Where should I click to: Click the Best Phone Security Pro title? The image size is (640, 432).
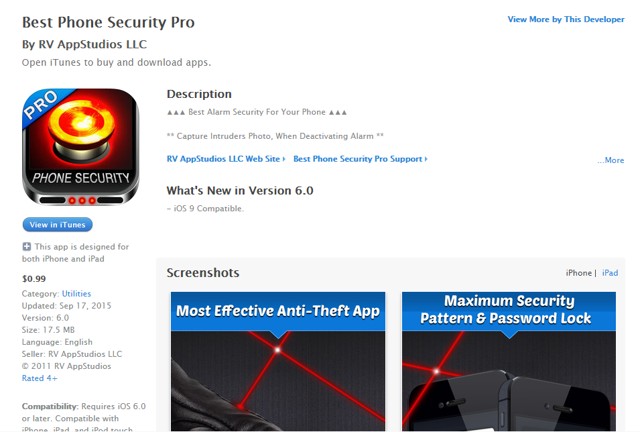108,22
